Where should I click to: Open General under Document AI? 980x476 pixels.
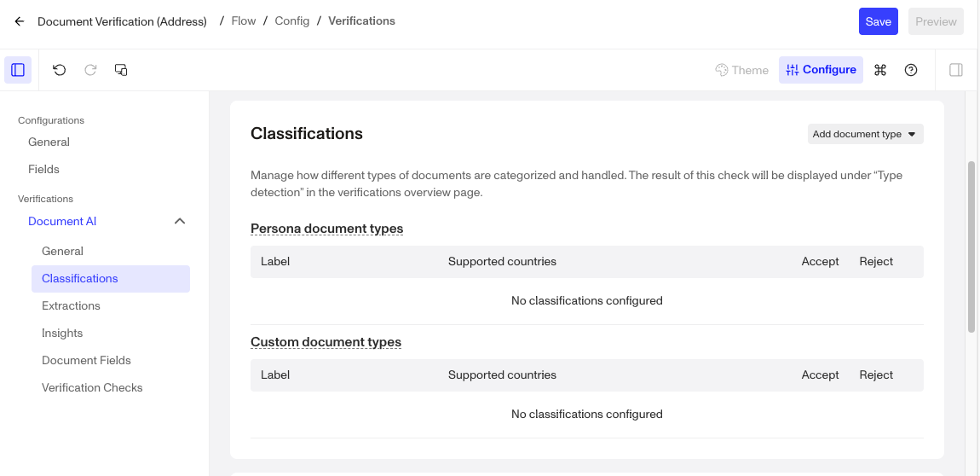coord(62,252)
